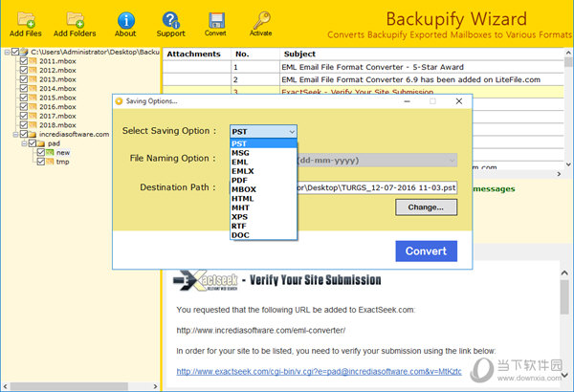Choose DOC from the saving option list
Image resolution: width=574 pixels, height=392 pixels.
pyautogui.click(x=263, y=235)
